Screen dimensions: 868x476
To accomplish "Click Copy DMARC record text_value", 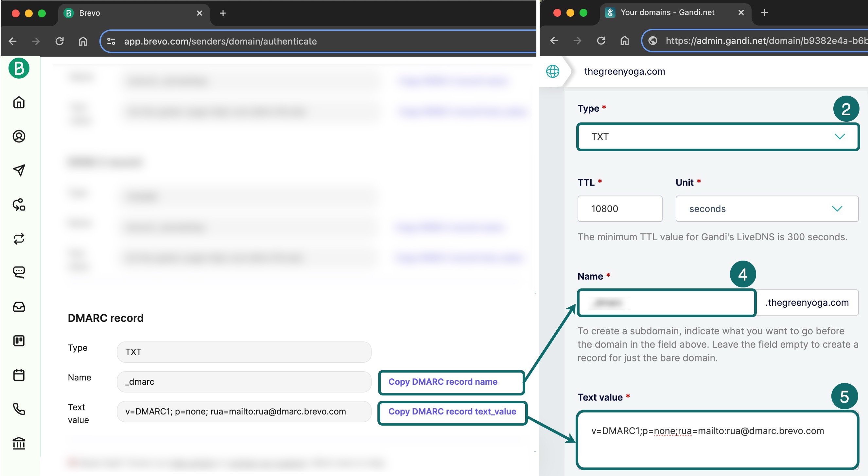I will 452,412.
